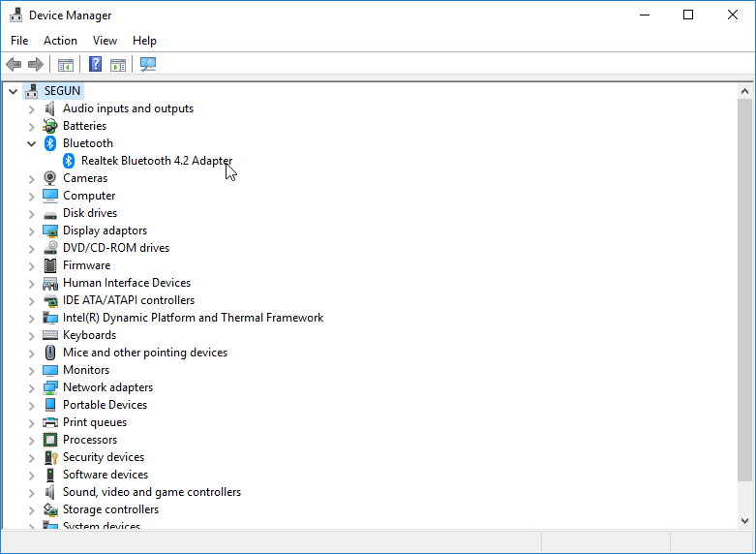Screen dimensions: 756x554
Task: Select Intel(R) Dynamic Platform and Thermal Framework
Action: point(193,318)
